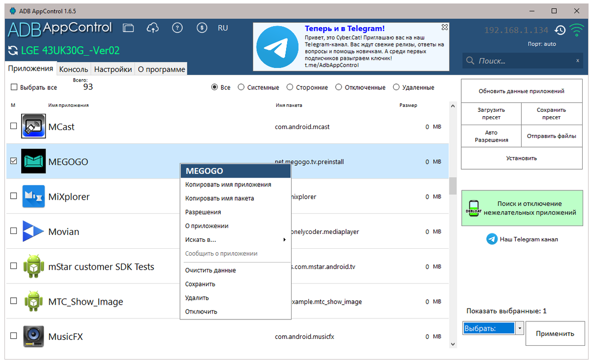Select Очистить данные menu entry
The height and width of the screenshot is (364, 594).
(x=236, y=271)
